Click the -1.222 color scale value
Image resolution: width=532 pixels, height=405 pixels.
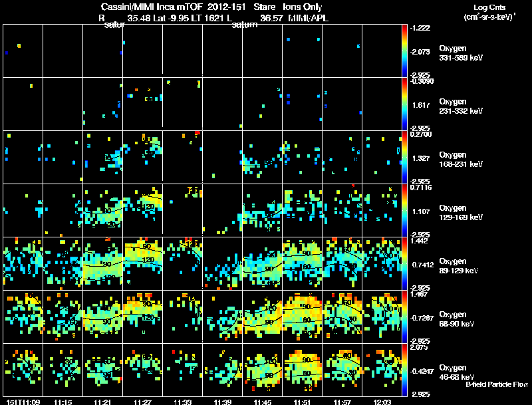(x=420, y=28)
